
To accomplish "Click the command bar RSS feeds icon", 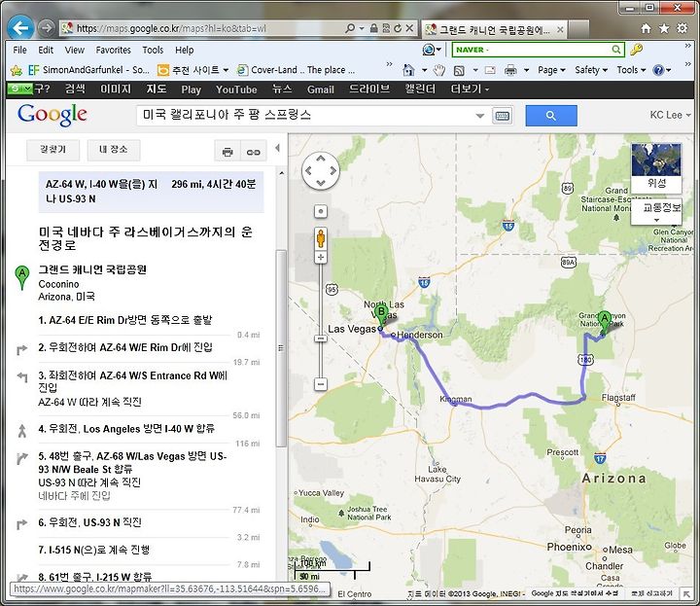I will [459, 70].
